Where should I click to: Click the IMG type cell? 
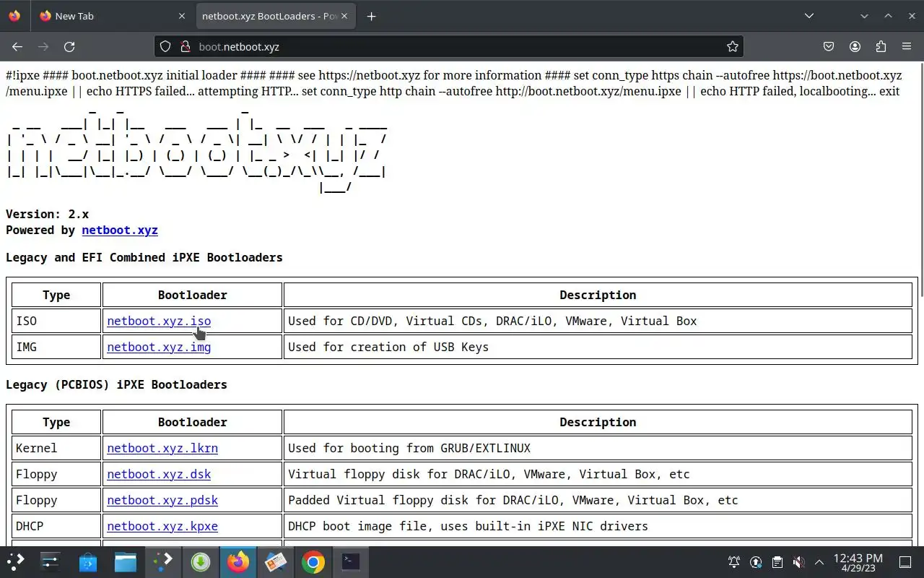tap(56, 347)
